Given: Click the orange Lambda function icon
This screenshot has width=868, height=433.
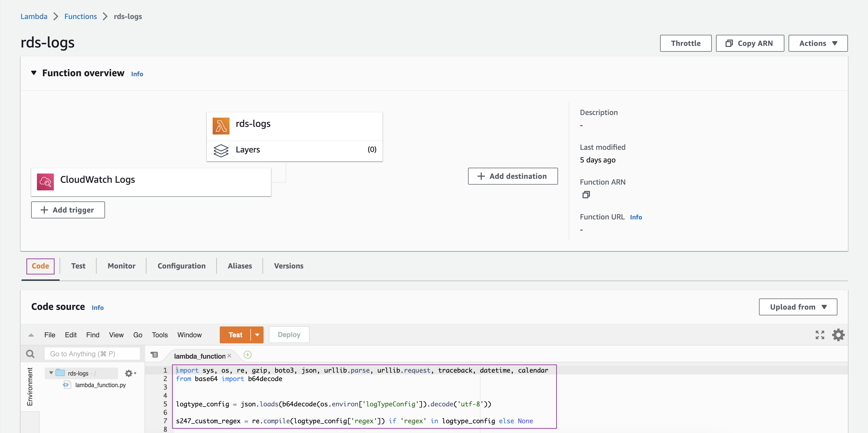Looking at the screenshot, I should pos(221,126).
